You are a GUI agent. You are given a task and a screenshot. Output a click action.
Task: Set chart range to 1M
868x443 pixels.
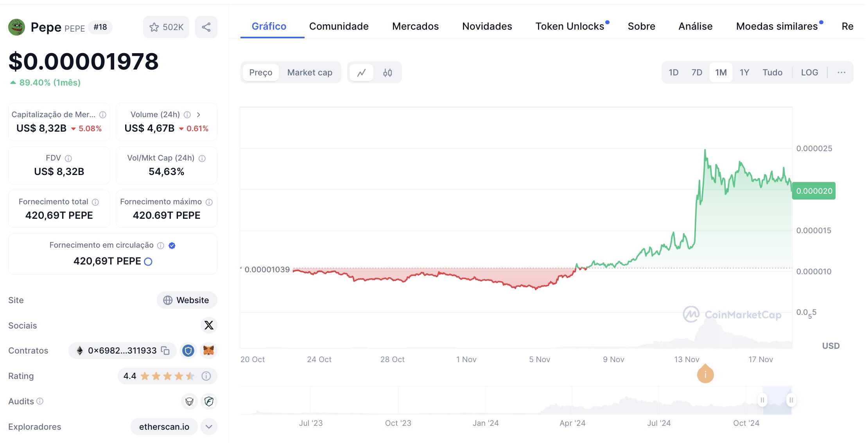coord(721,72)
